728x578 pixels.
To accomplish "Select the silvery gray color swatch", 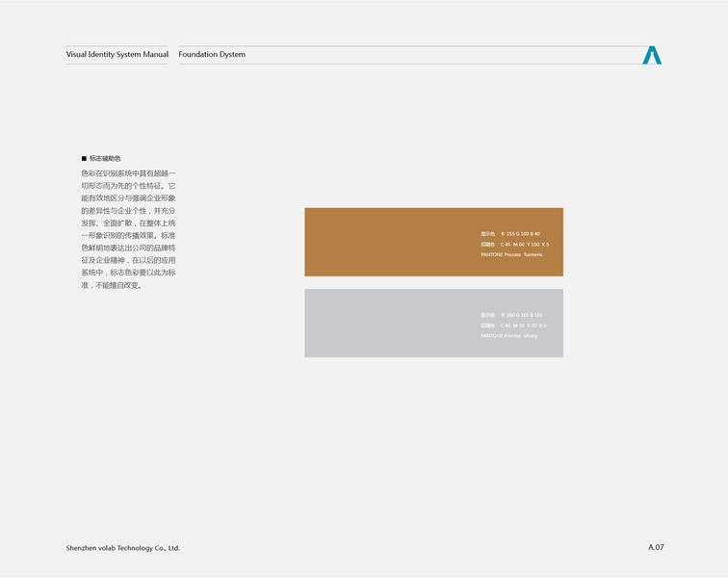I will click(x=433, y=323).
